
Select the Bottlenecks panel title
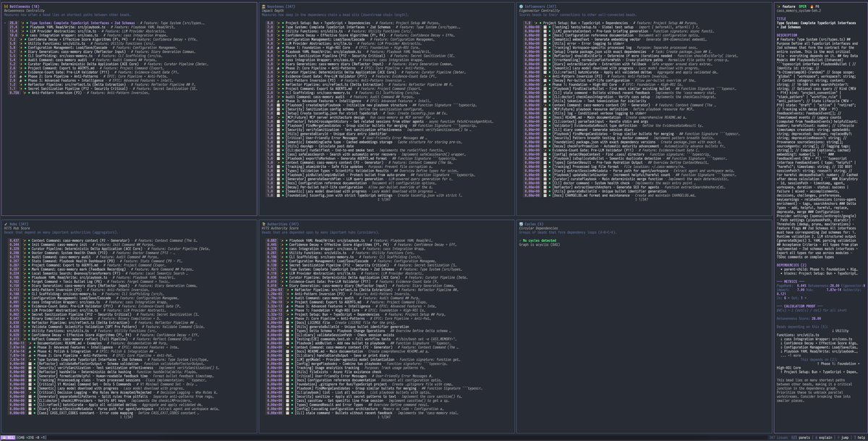coord(25,7)
